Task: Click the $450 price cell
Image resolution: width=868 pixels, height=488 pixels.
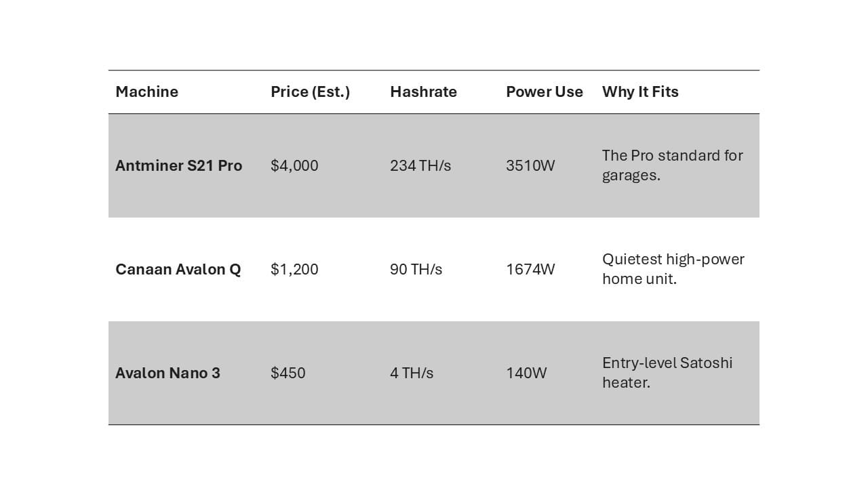Action: pyautogui.click(x=288, y=373)
